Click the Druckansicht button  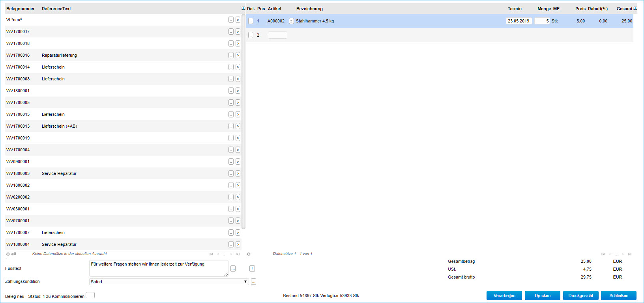(x=580, y=296)
